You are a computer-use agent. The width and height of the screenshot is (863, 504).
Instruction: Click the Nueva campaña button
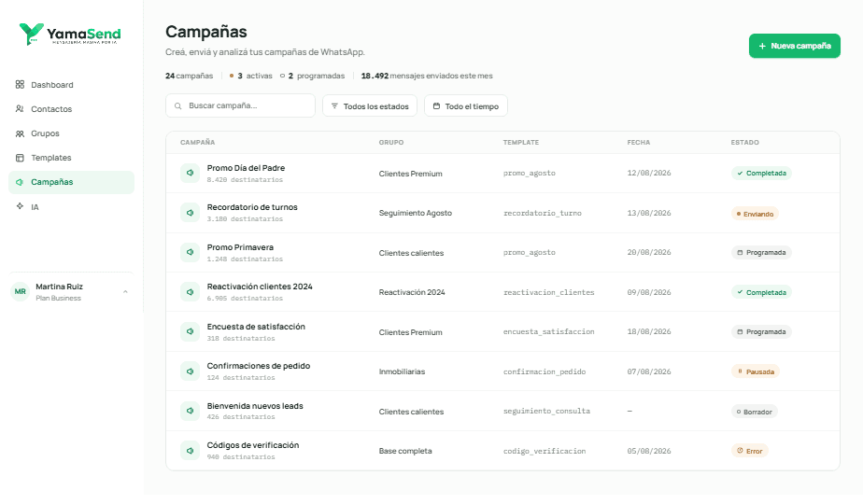[794, 46]
